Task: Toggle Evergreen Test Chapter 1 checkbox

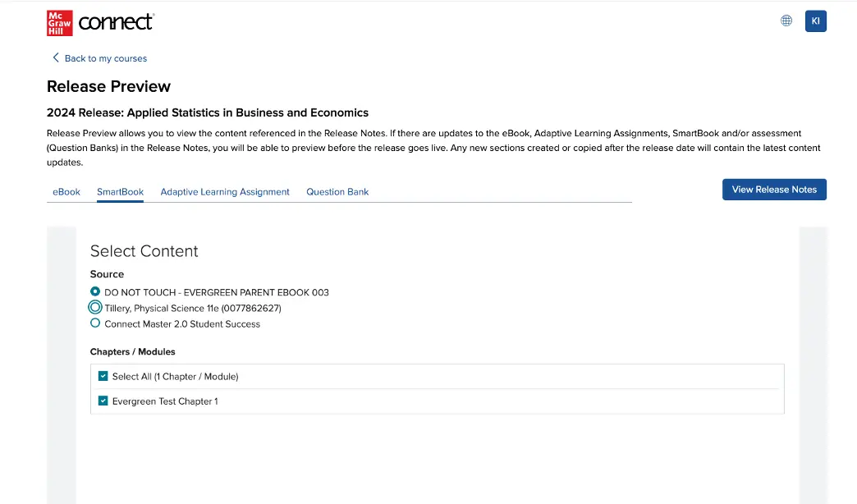Action: point(103,401)
